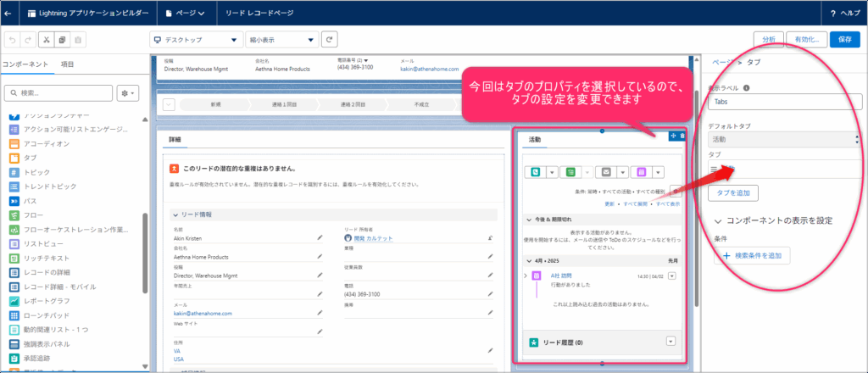Screen dimensions: 868x373
Task: Click the タブを追加 button
Action: pyautogui.click(x=734, y=193)
